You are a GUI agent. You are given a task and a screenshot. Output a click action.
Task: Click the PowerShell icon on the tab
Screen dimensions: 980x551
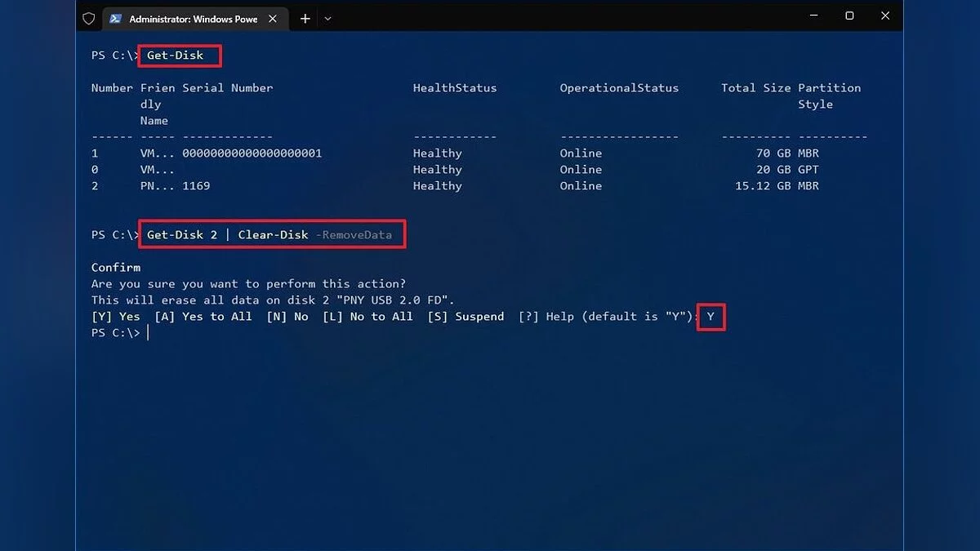click(x=116, y=19)
